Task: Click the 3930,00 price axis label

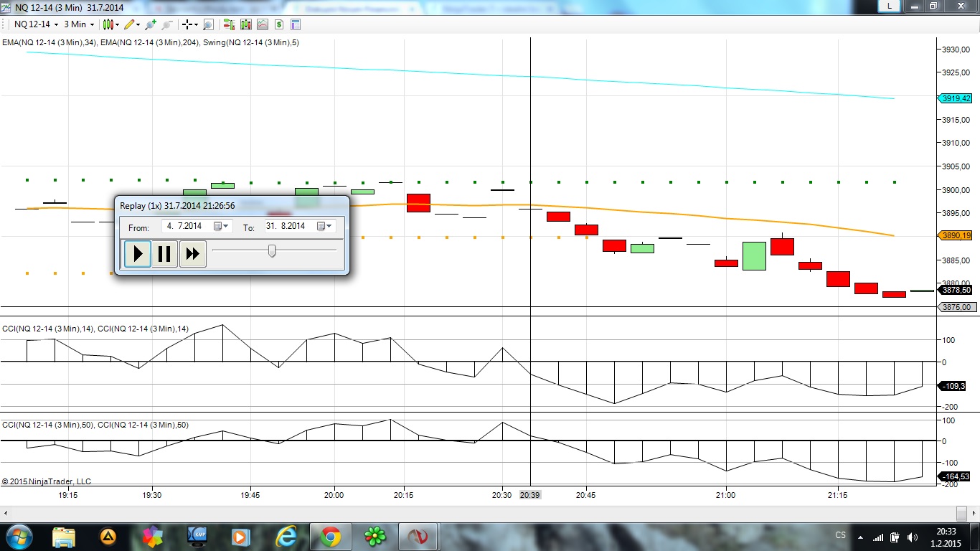Action: (956, 50)
